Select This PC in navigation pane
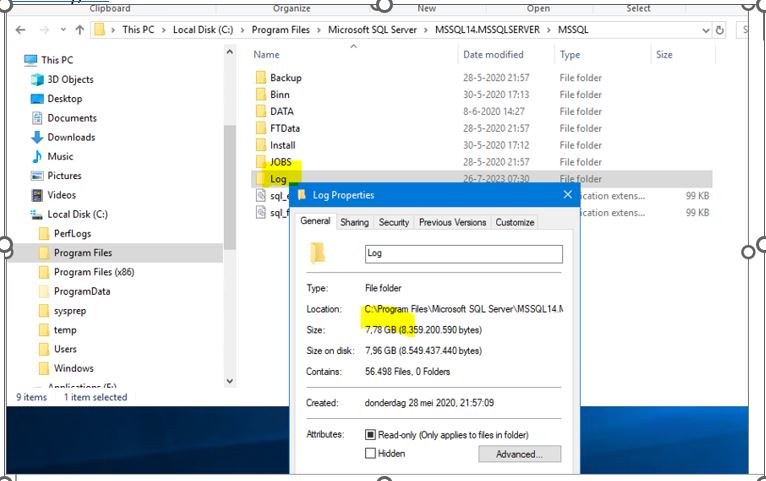Screen dimensions: 766x481 coord(57,60)
